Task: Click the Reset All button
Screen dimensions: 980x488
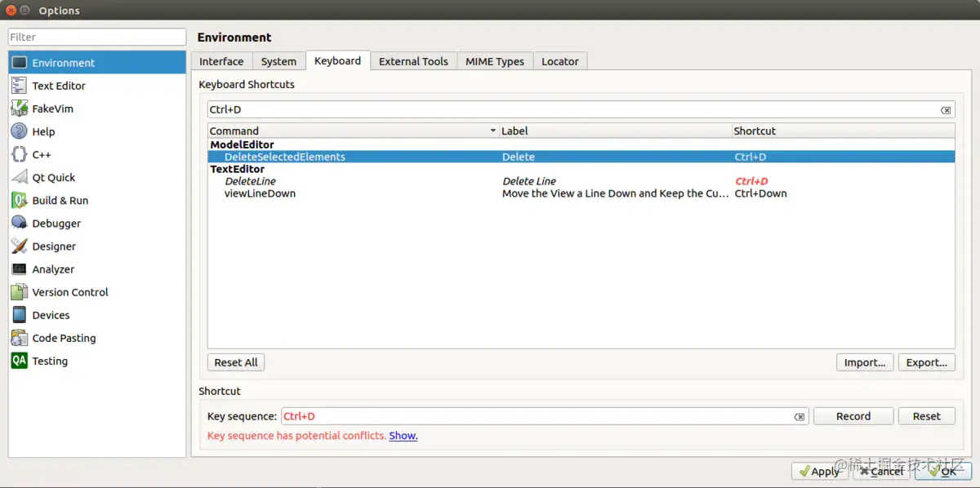Action: [x=236, y=362]
